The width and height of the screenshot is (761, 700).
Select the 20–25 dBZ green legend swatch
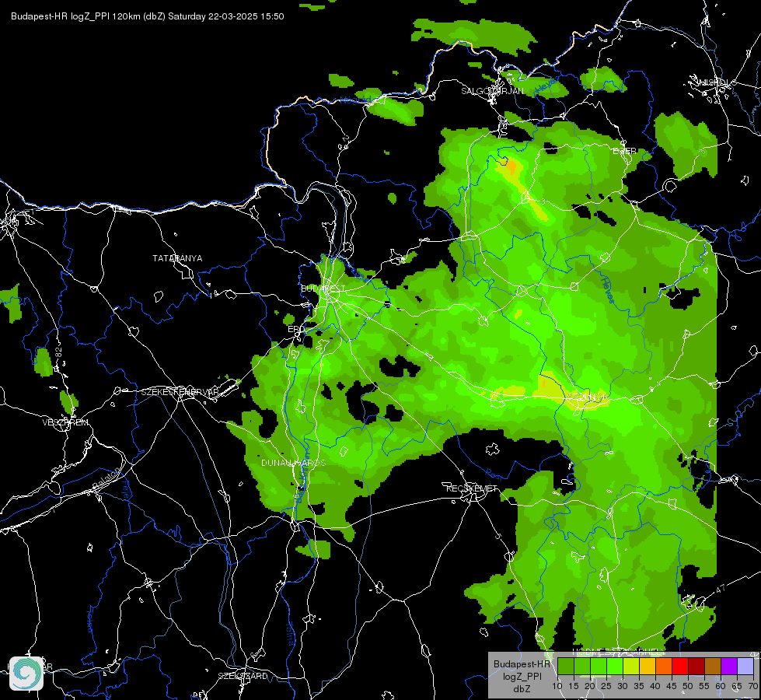coord(599,667)
